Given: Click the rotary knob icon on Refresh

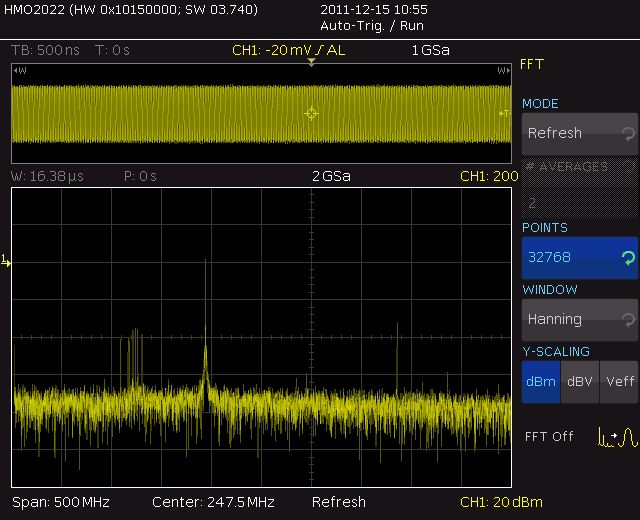Looking at the screenshot, I should (628, 134).
